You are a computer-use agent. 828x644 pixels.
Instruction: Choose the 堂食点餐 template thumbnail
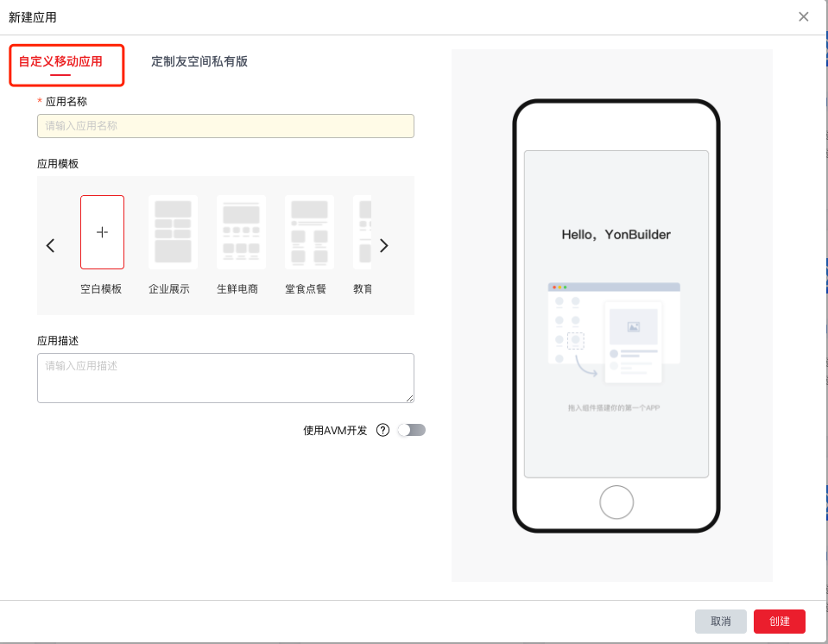click(x=309, y=232)
